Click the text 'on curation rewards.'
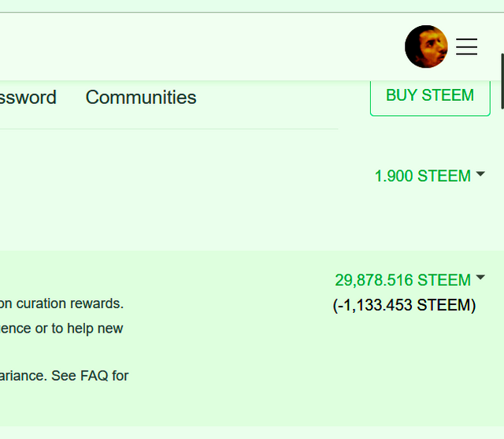The height and width of the screenshot is (439, 504). tap(61, 303)
